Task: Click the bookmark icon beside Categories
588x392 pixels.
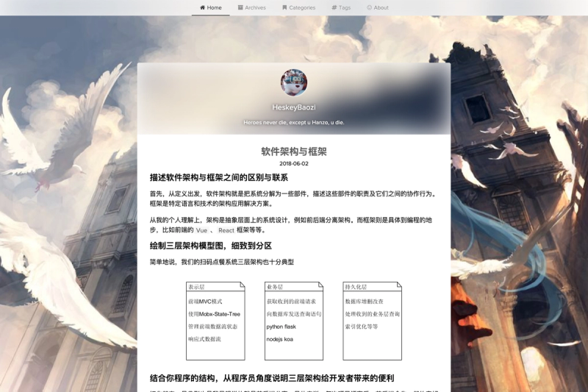Action: coord(284,7)
